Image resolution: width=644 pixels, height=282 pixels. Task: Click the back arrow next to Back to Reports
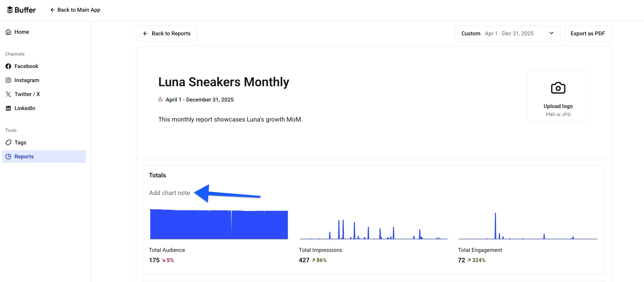145,33
